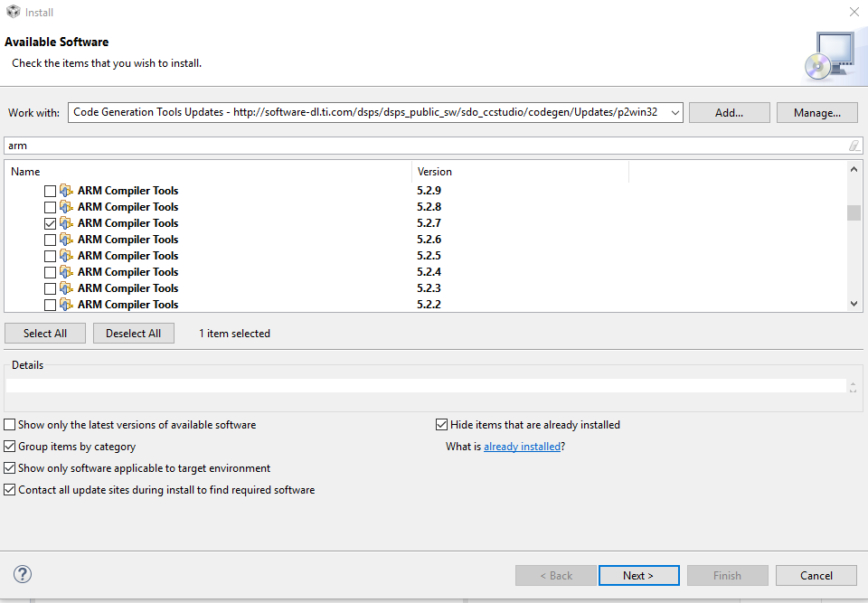Disable Hide items already installed option
Image resolution: width=868 pixels, height=603 pixels.
pos(442,425)
